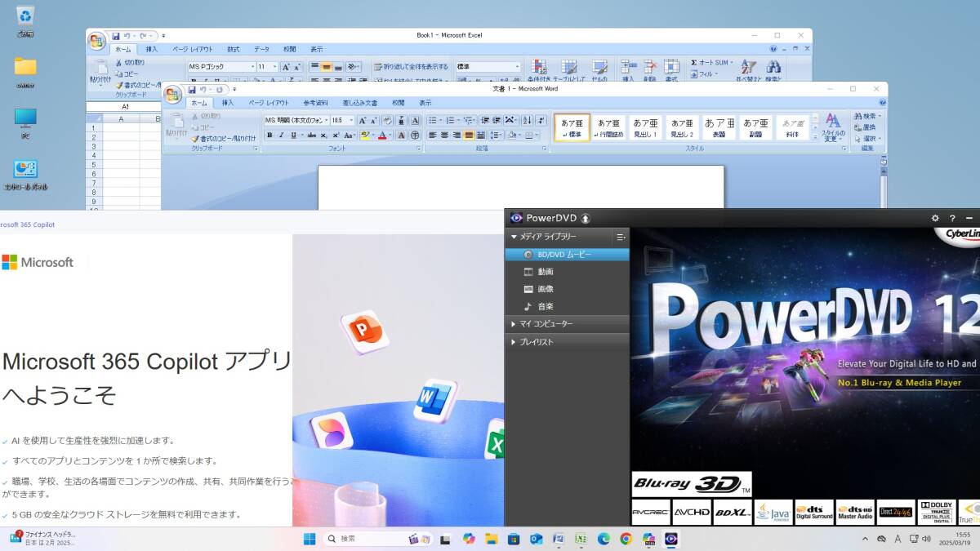Apply subscript formatting in Word

(x=324, y=135)
